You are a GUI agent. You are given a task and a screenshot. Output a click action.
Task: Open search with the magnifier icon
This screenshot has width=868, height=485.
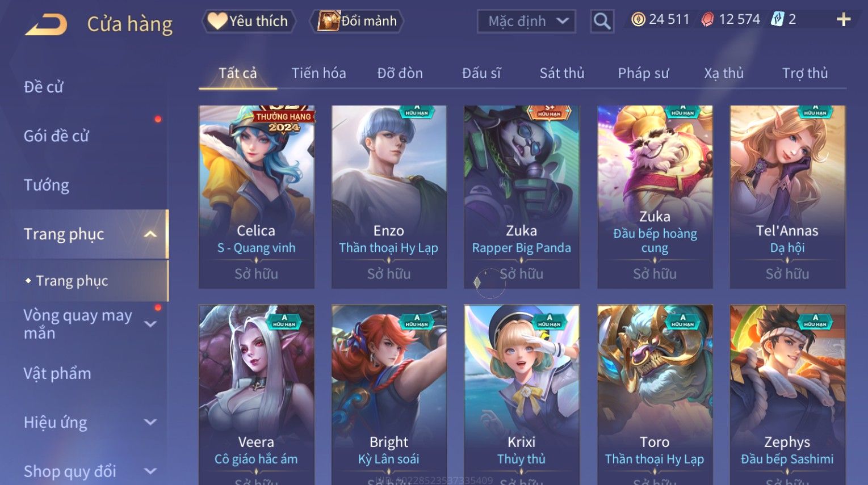(x=602, y=22)
